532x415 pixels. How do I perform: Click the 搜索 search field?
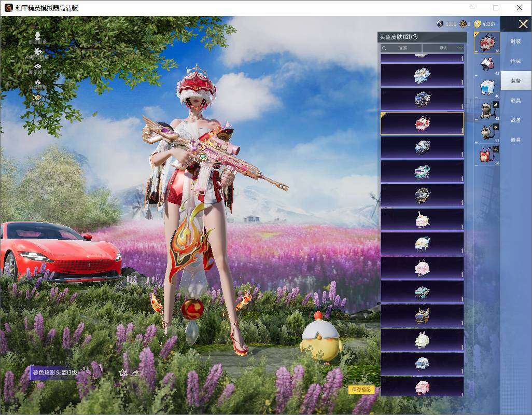click(401, 48)
